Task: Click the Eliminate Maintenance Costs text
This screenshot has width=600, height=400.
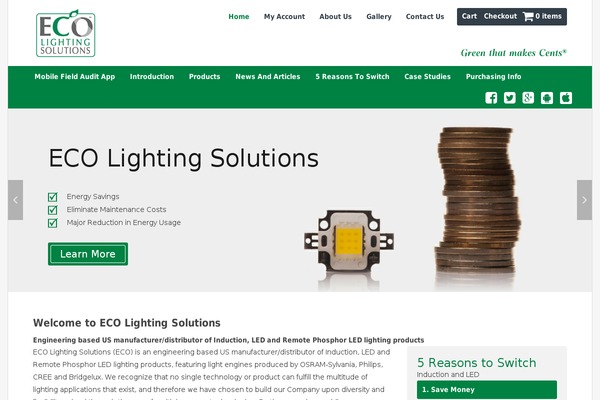Action: tap(116, 209)
